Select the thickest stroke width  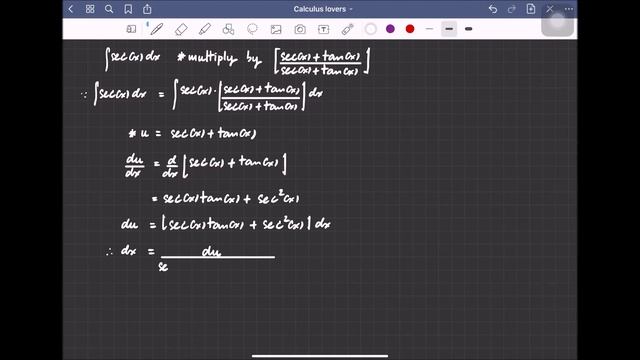click(469, 29)
